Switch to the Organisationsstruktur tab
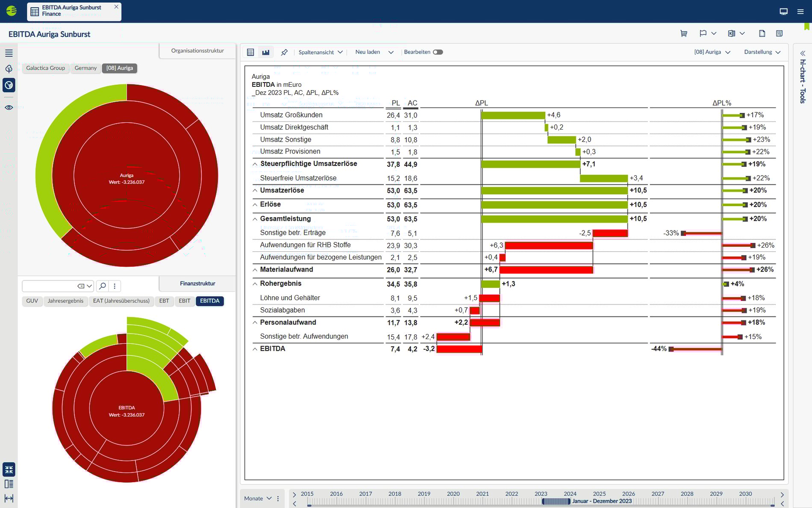 pyautogui.click(x=197, y=50)
